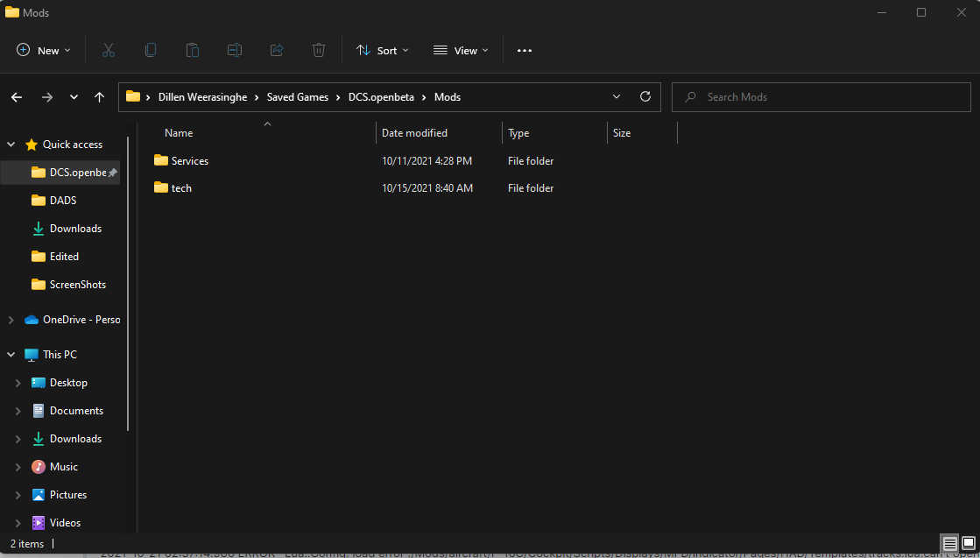Go up one directory level
This screenshot has height=558, width=980.
[99, 97]
